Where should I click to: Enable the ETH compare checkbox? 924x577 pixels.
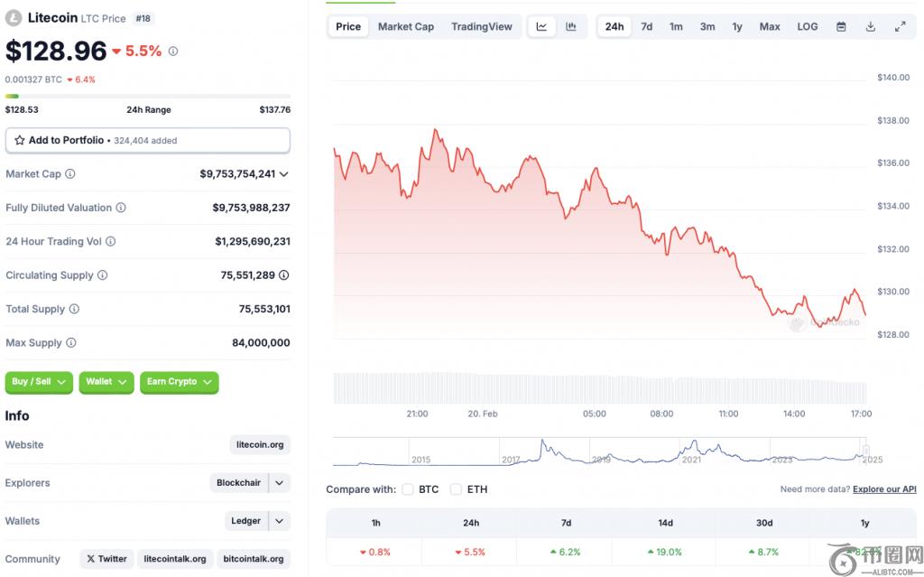456,489
